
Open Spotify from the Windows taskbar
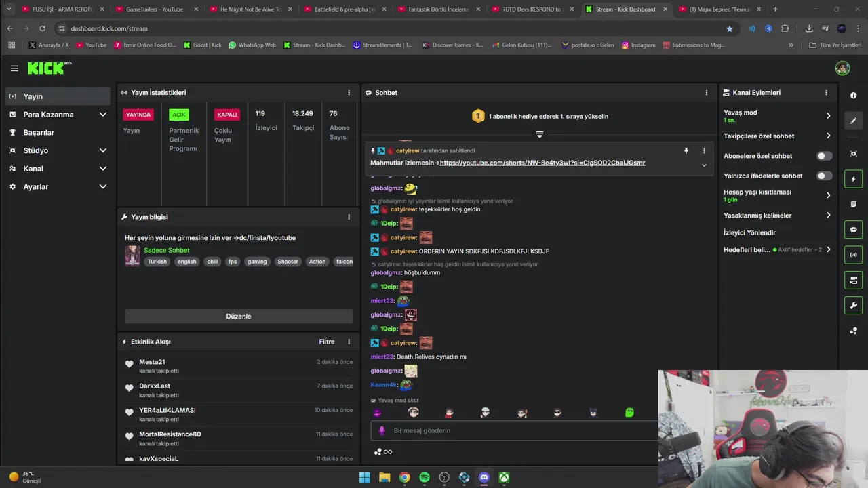pyautogui.click(x=425, y=477)
